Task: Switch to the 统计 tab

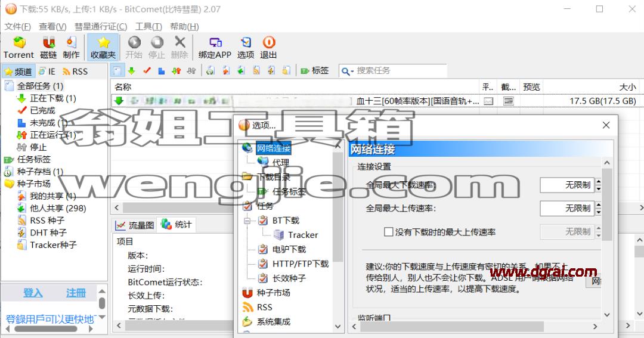Action: click(x=177, y=224)
